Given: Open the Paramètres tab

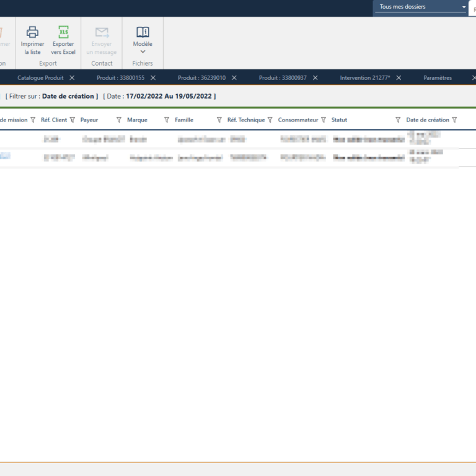Looking at the screenshot, I should click(x=438, y=78).
